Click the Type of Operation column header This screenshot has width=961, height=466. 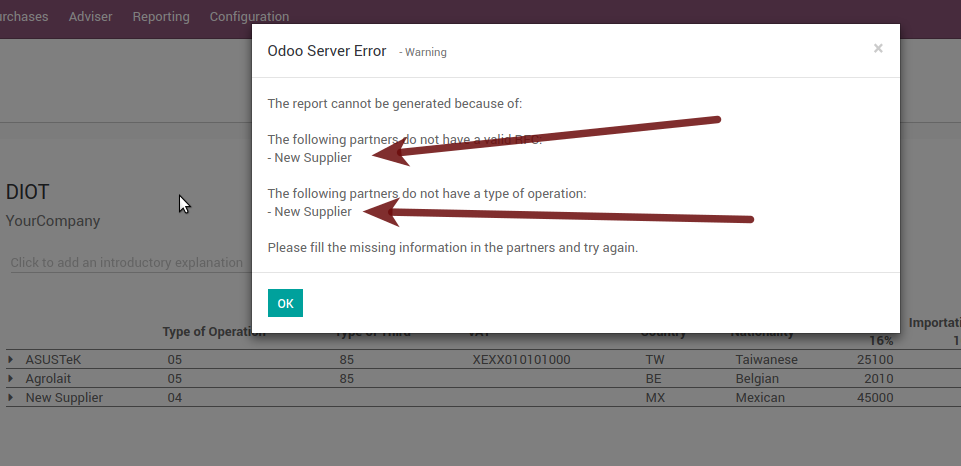point(212,333)
